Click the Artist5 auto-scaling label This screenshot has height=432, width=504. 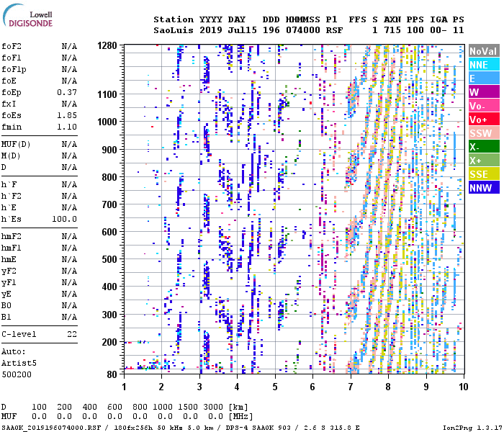(x=19, y=363)
